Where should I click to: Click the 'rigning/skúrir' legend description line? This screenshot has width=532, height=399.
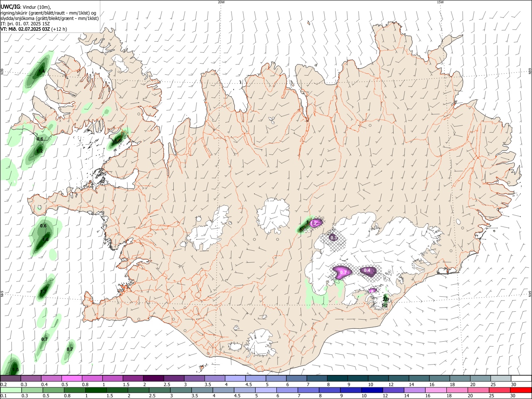(x=48, y=13)
